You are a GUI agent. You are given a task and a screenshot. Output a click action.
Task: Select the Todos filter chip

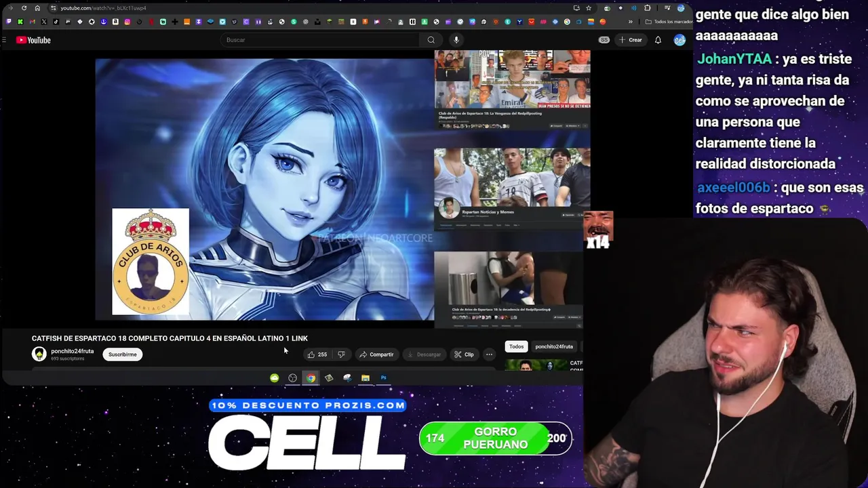pos(517,346)
